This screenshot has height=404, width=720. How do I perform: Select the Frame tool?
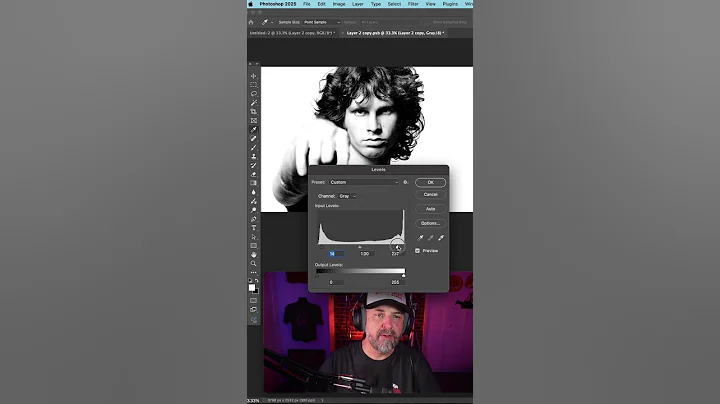click(x=253, y=121)
